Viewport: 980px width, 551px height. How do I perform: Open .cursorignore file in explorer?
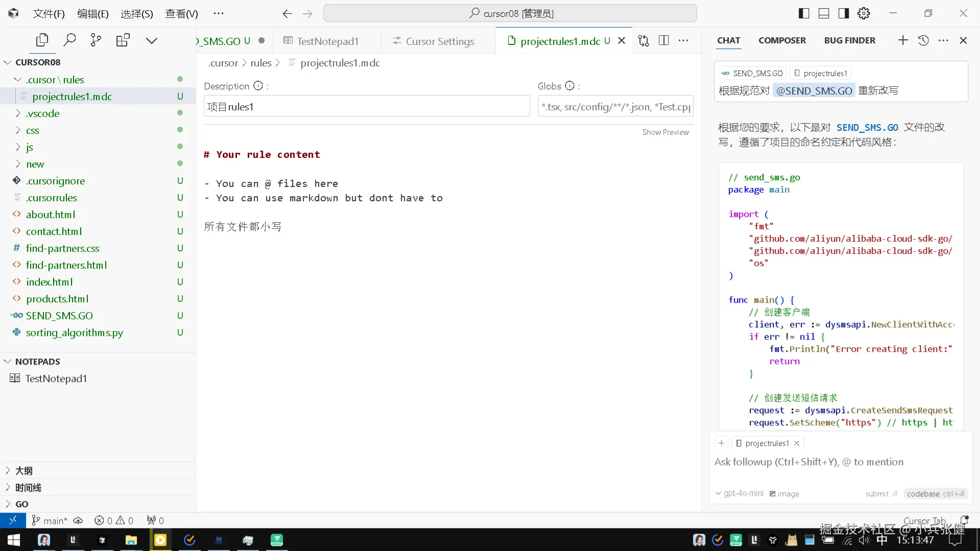coord(98,181)
